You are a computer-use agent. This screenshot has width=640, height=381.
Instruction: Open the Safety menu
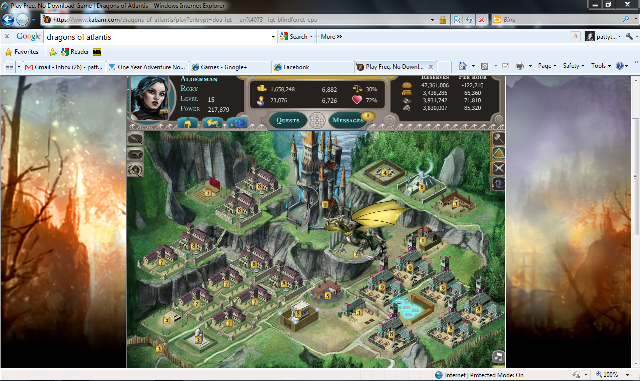(x=573, y=66)
